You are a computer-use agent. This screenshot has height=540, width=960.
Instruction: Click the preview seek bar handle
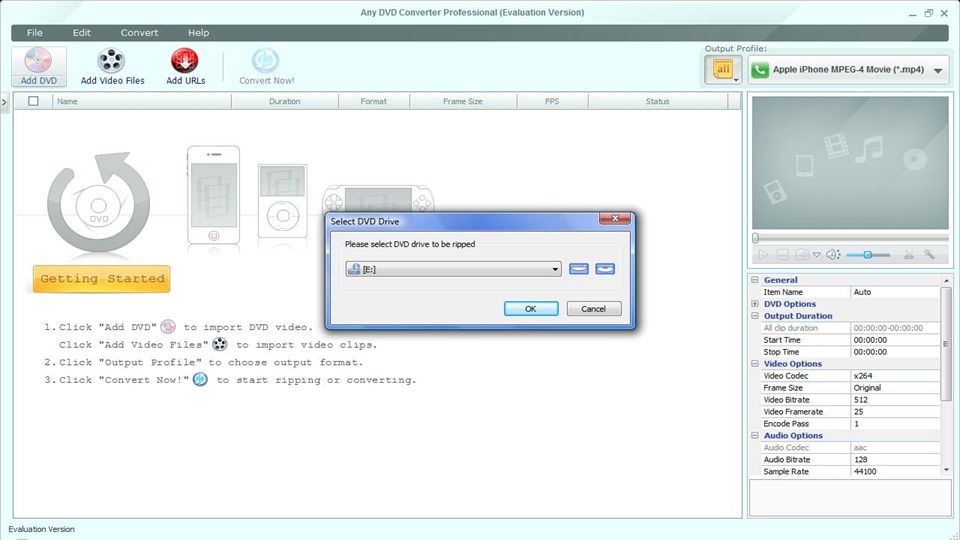point(756,238)
